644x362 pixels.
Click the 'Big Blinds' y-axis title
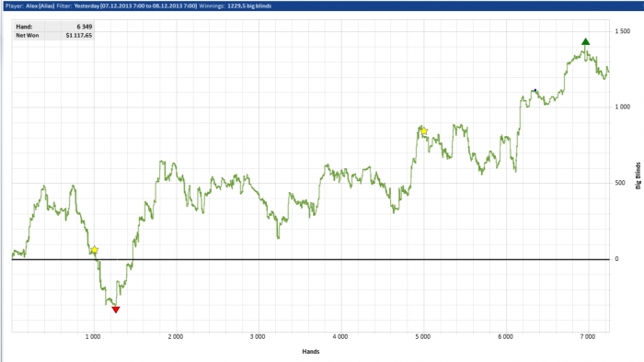[638, 175]
